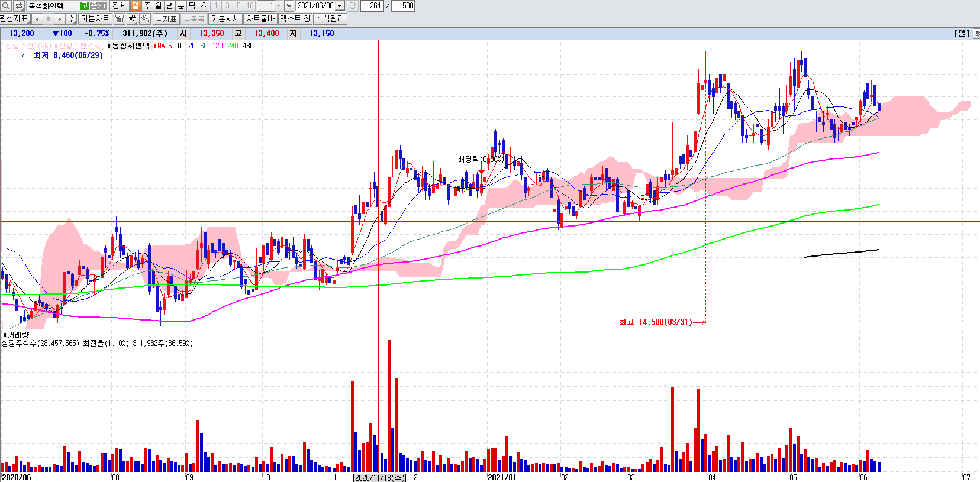
Task: Click the 2021/01 axis label
Action: click(x=502, y=477)
